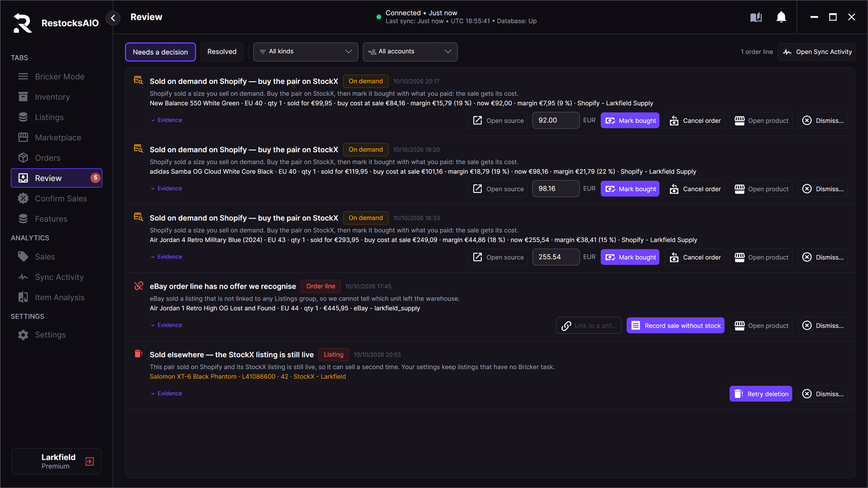Expand Evidence for adidas Samba row

pos(167,189)
